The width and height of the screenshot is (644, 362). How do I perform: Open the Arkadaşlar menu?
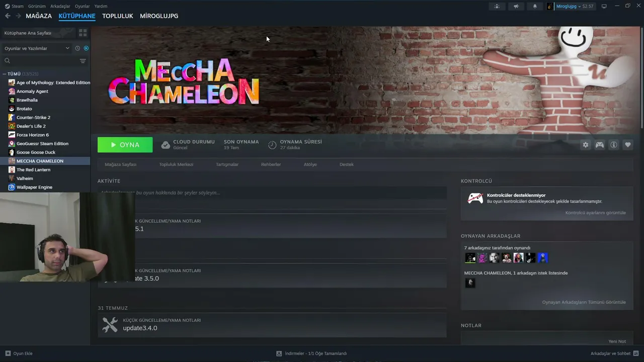[x=60, y=6]
